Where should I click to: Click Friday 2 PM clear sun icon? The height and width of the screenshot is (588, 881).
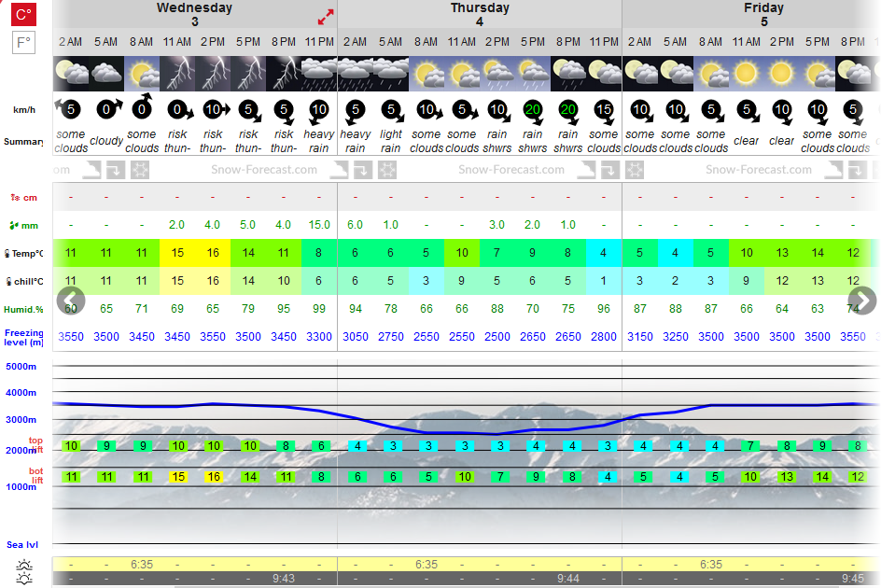click(x=781, y=74)
